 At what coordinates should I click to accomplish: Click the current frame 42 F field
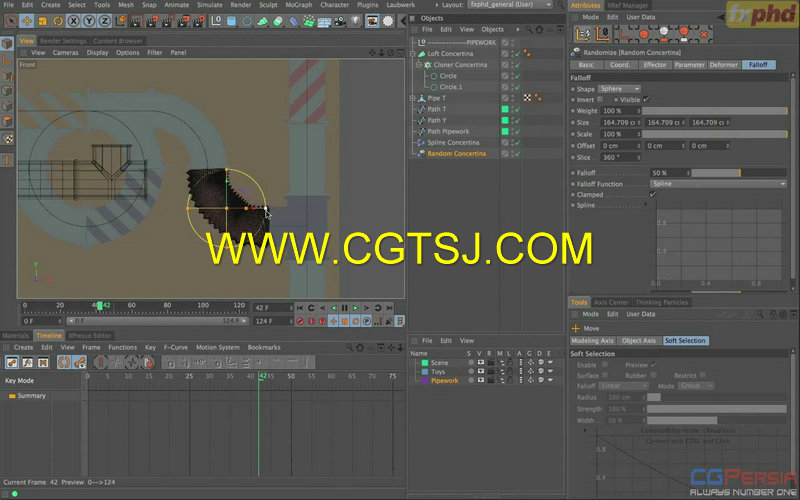coord(273,308)
